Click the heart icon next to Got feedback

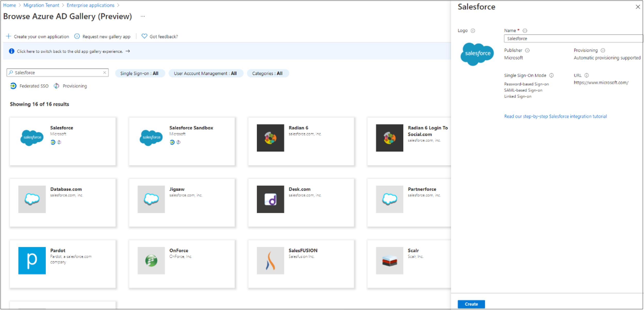click(144, 36)
